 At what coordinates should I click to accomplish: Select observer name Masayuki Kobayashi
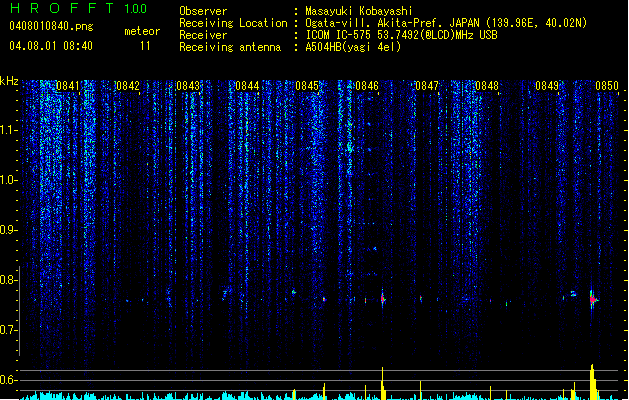coord(359,11)
